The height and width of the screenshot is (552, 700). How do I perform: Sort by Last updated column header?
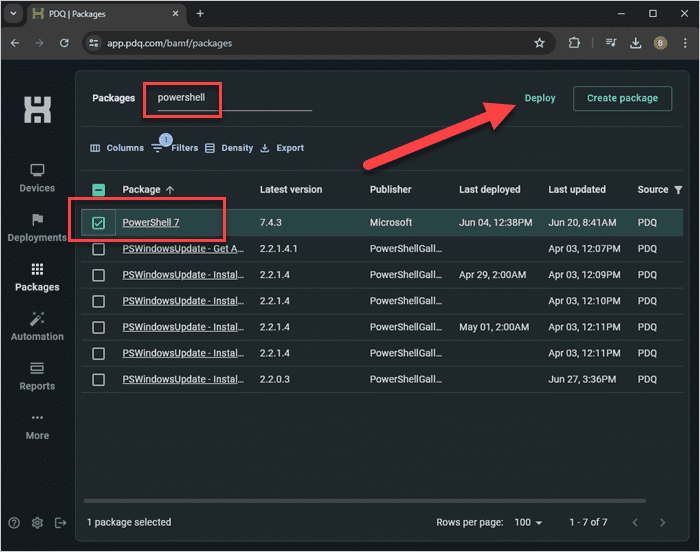tap(577, 190)
